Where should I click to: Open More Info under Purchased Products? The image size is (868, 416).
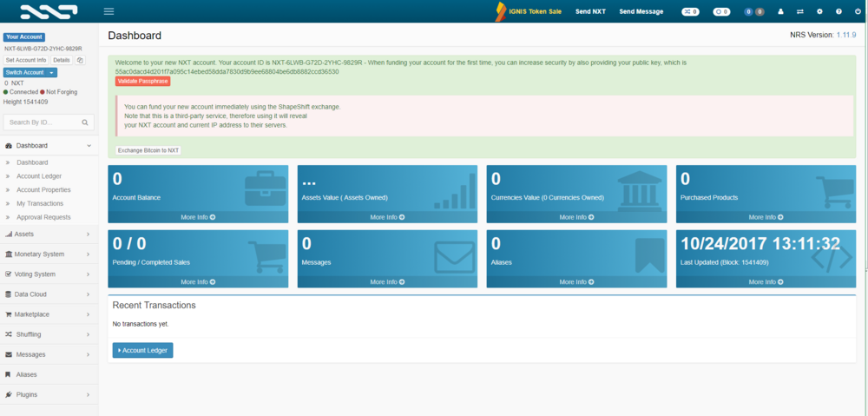click(766, 217)
